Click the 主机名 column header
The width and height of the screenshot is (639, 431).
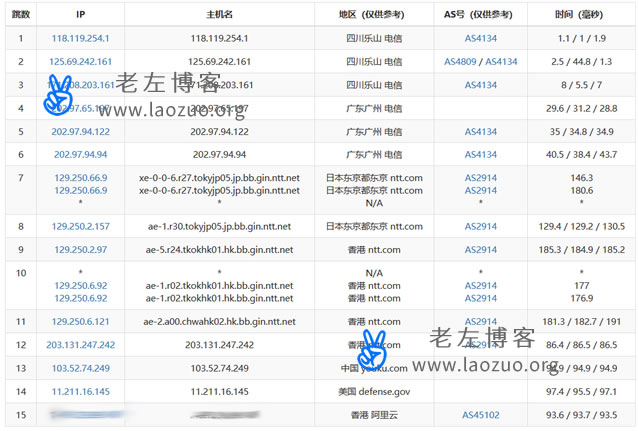[x=219, y=14]
